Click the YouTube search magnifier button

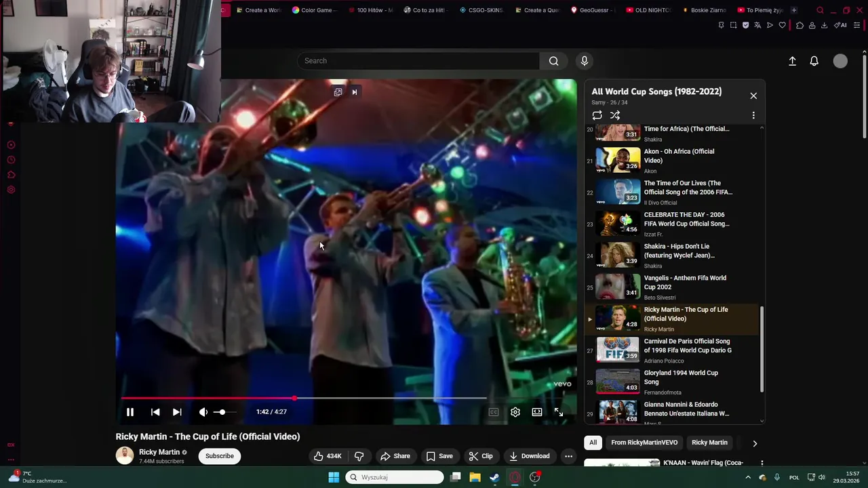(554, 61)
